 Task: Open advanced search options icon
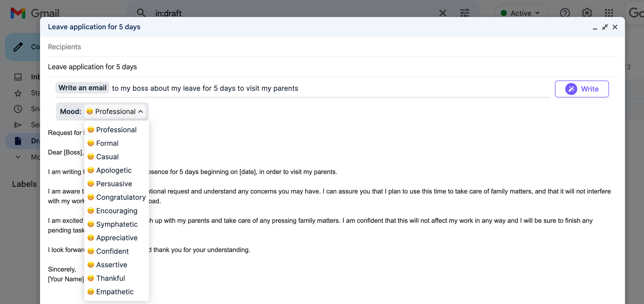click(x=464, y=13)
